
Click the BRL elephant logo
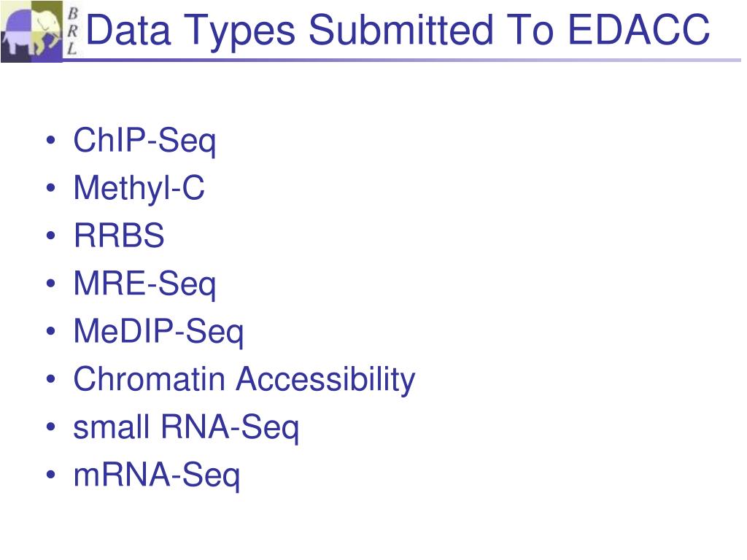(x=31, y=31)
